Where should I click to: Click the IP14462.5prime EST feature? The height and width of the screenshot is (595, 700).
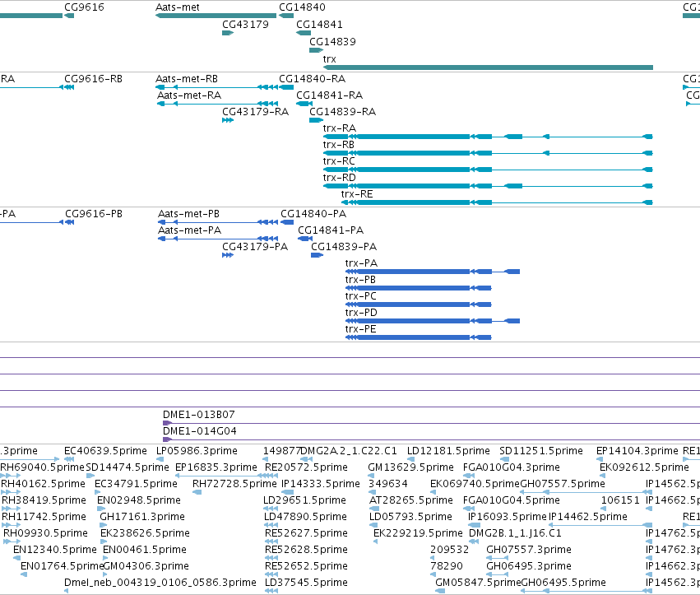pyautogui.click(x=600, y=525)
